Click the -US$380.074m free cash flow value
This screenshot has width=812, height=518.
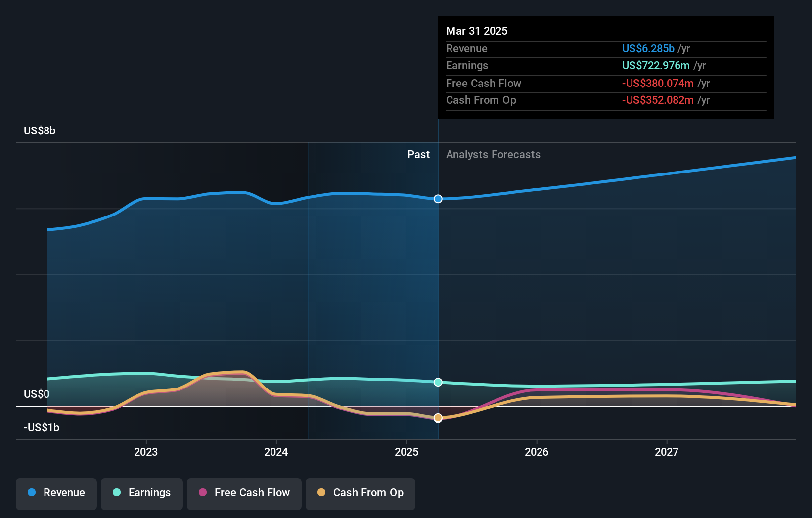(x=658, y=83)
